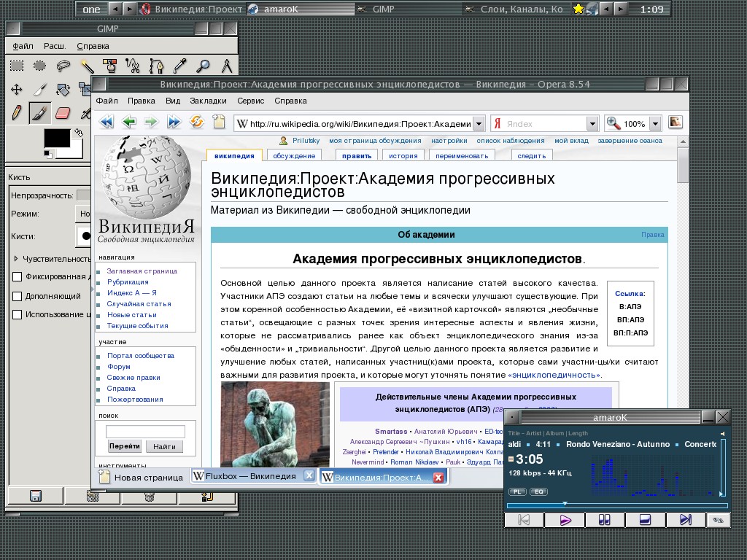This screenshot has height=560, width=747.
Task: Select the Zoom magnifier tool in GIMP
Action: click(x=204, y=65)
